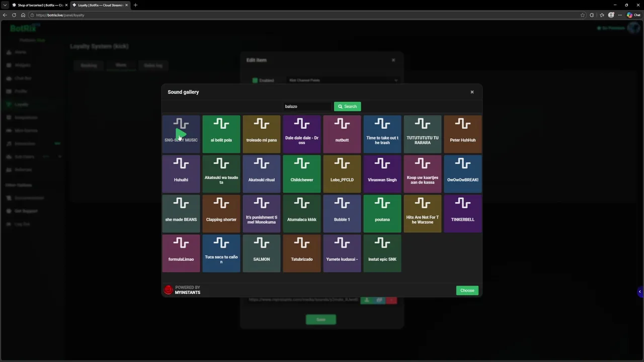Click the Save button in Edit item

[321, 319]
